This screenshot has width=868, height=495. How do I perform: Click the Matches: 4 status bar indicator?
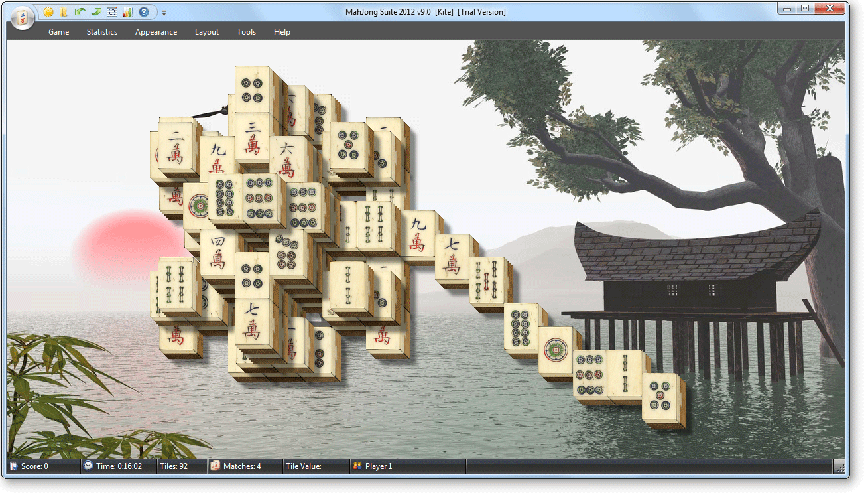tap(241, 466)
